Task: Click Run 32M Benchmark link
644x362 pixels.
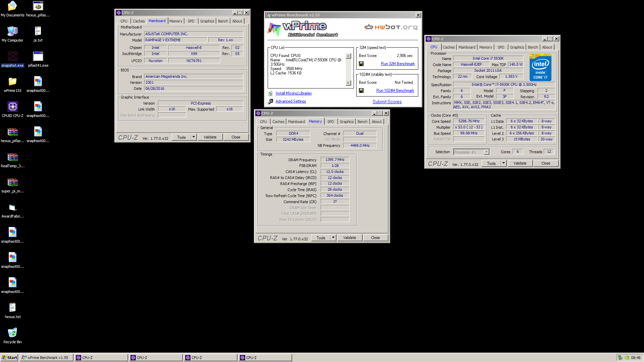Action: (398, 64)
